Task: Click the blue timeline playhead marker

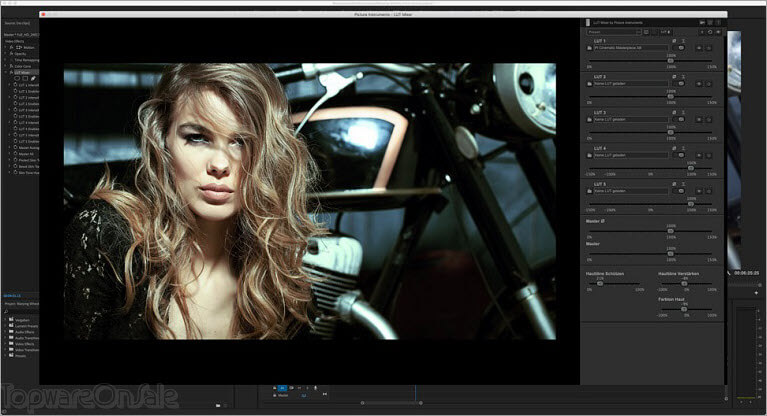Action: tap(415, 393)
